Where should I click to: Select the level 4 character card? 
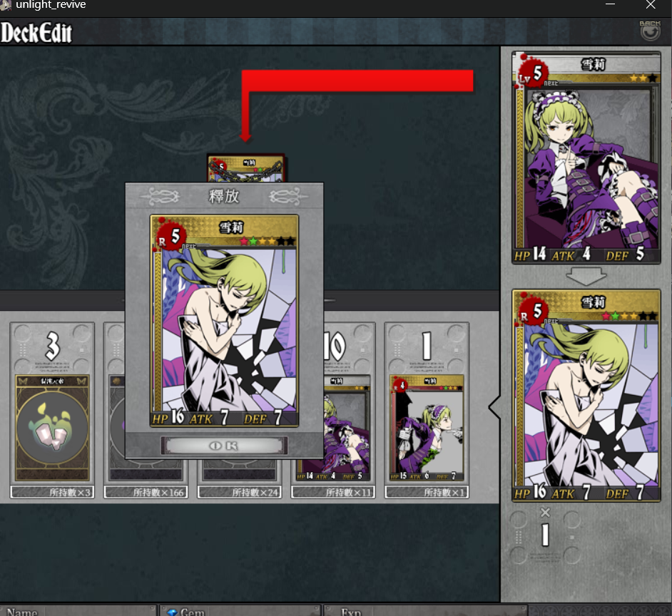coord(427,428)
